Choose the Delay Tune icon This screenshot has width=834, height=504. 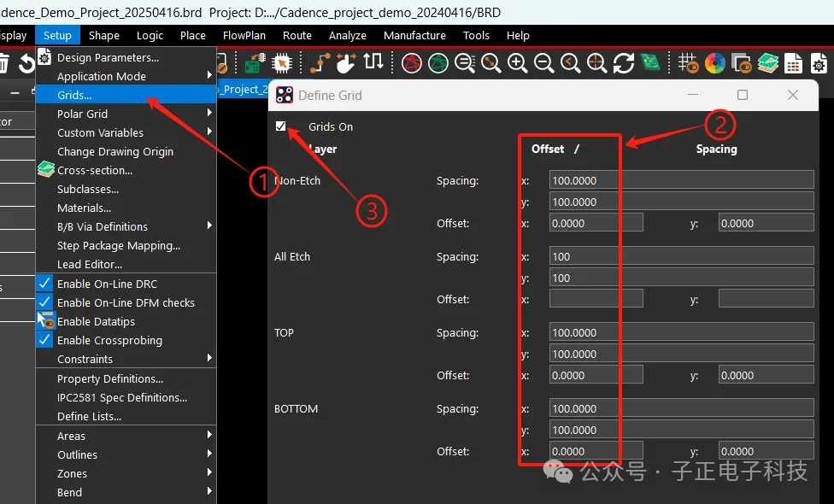tap(373, 62)
